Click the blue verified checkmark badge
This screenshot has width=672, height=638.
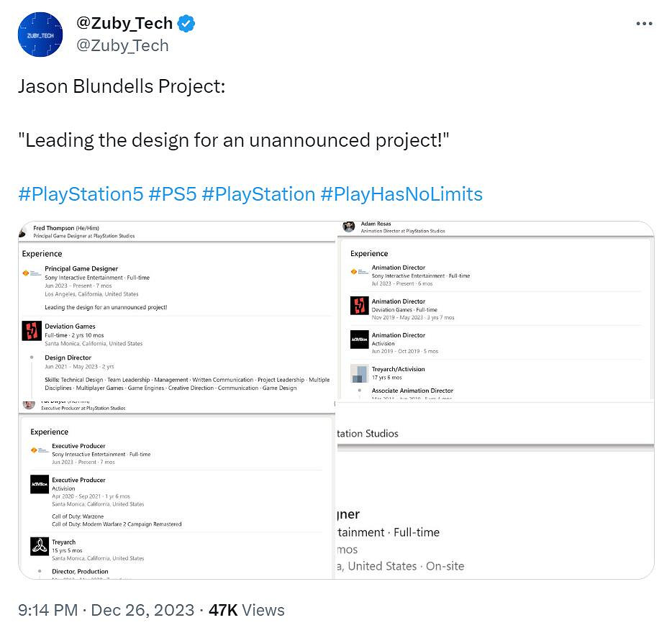[186, 24]
